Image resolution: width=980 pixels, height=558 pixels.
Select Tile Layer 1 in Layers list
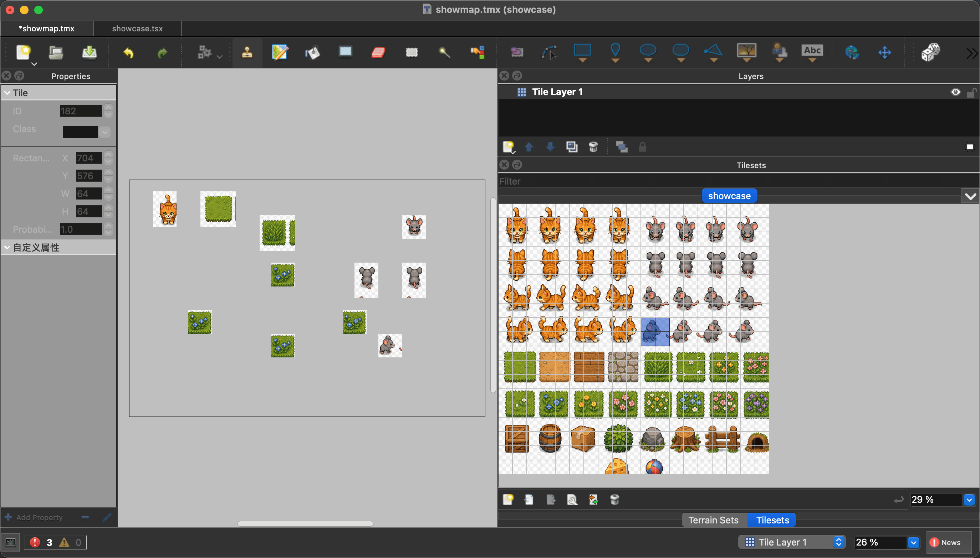point(738,92)
